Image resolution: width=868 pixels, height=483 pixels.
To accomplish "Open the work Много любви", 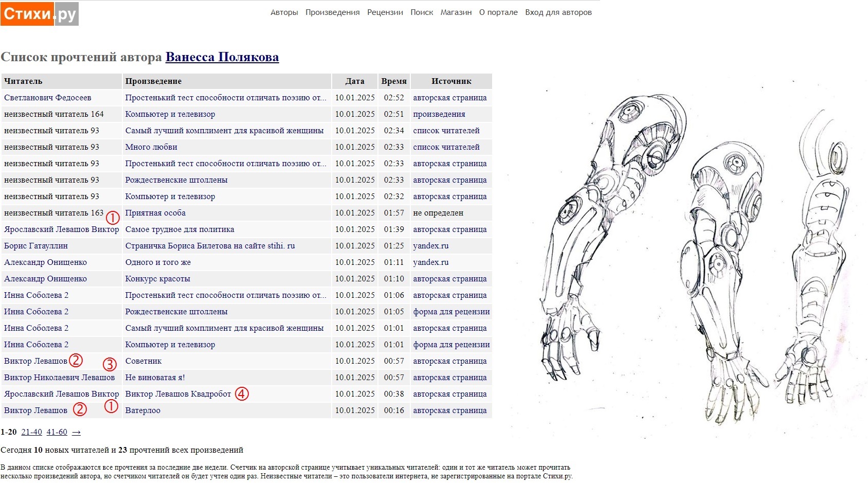I will click(x=151, y=147).
